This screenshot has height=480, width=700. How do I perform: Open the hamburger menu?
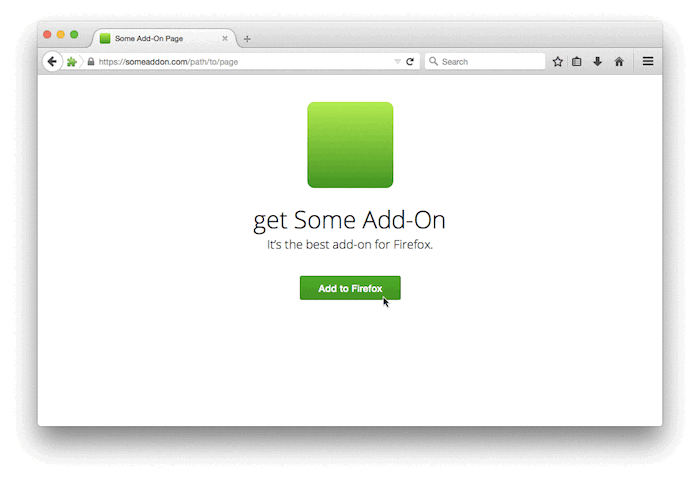point(648,61)
